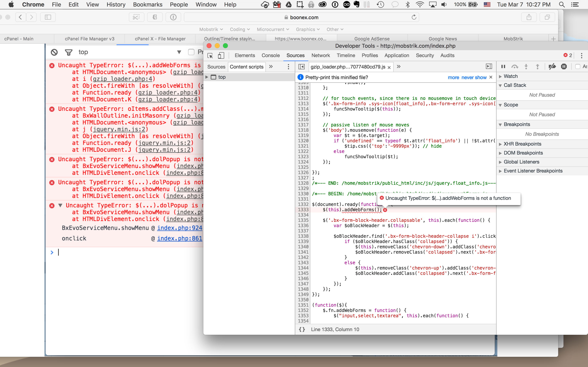
Task: Click the deactivate breakpoints icon
Action: [x=552, y=66]
